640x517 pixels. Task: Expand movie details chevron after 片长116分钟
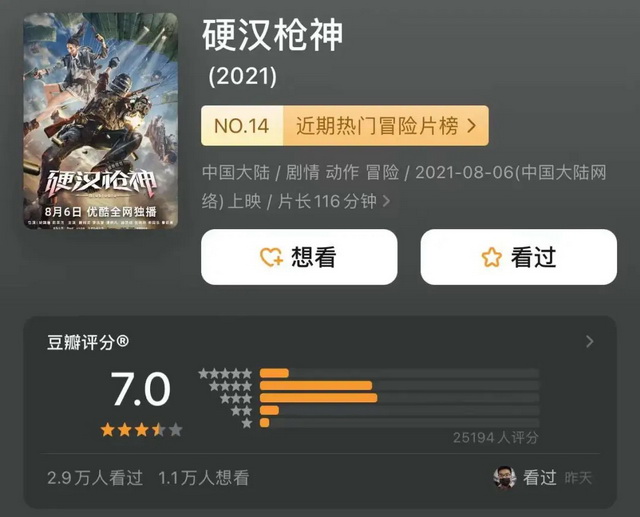[x=386, y=201]
